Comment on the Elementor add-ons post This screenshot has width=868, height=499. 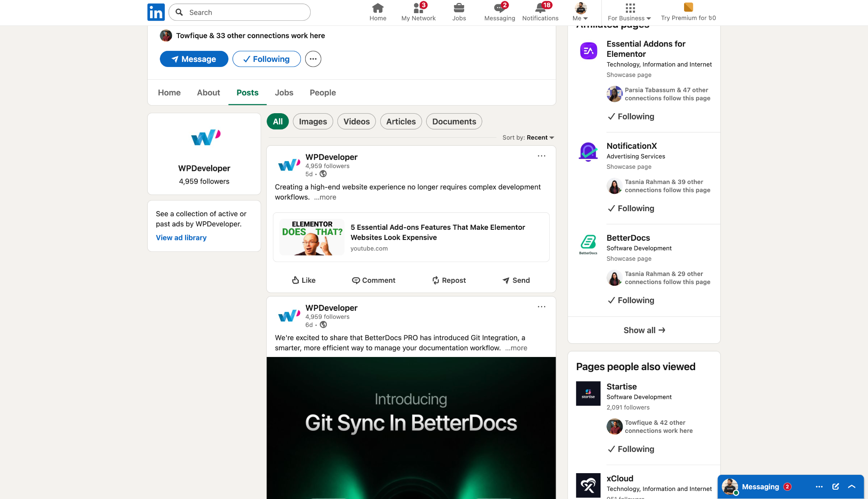(373, 280)
